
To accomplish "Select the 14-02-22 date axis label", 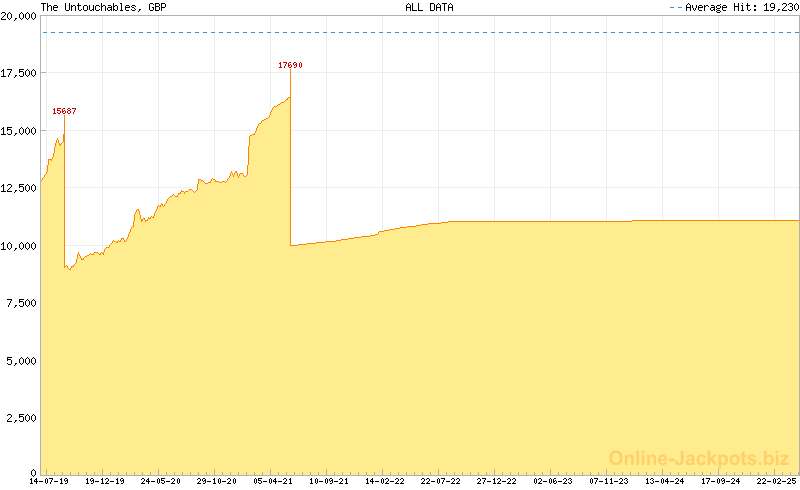I will 385,481.
